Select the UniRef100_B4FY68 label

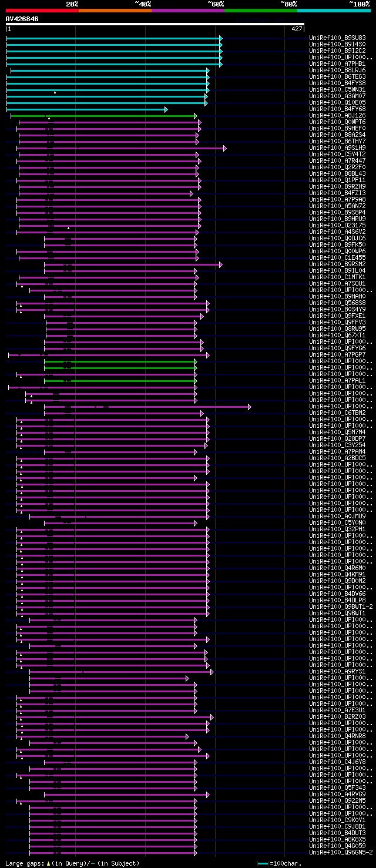pyautogui.click(x=337, y=109)
